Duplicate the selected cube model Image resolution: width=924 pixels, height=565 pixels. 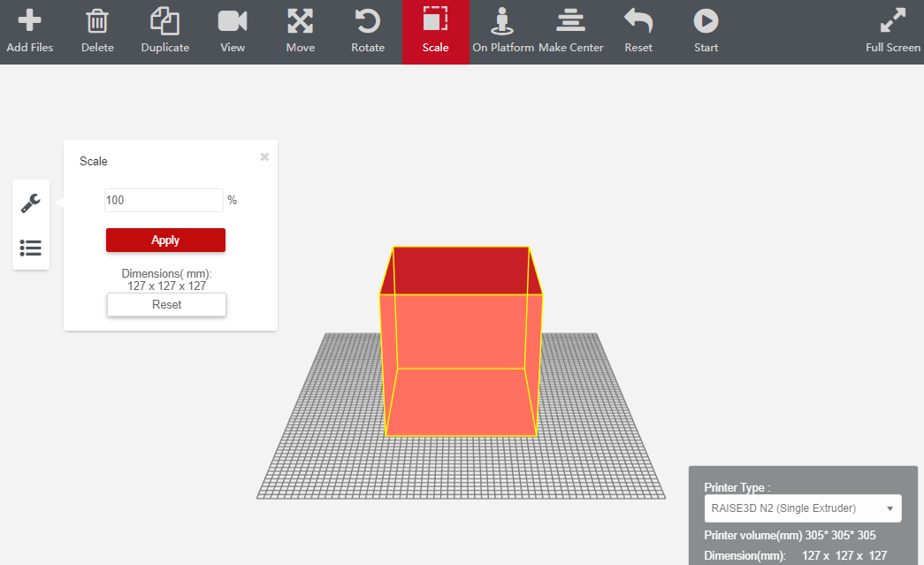[164, 21]
